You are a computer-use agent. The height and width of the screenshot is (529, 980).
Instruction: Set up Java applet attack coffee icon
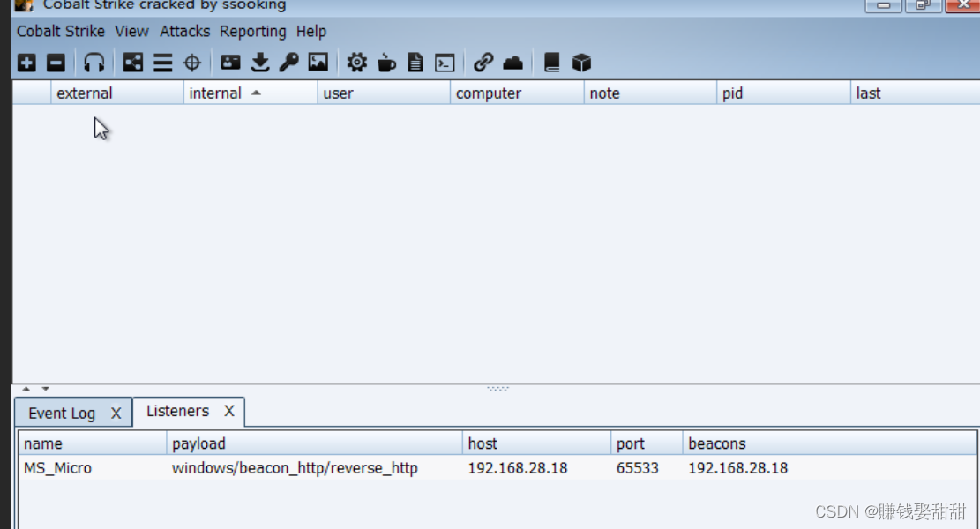point(386,63)
